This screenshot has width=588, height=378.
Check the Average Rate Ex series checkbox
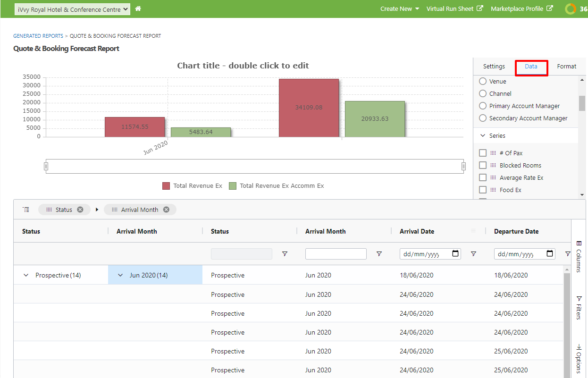pos(483,177)
